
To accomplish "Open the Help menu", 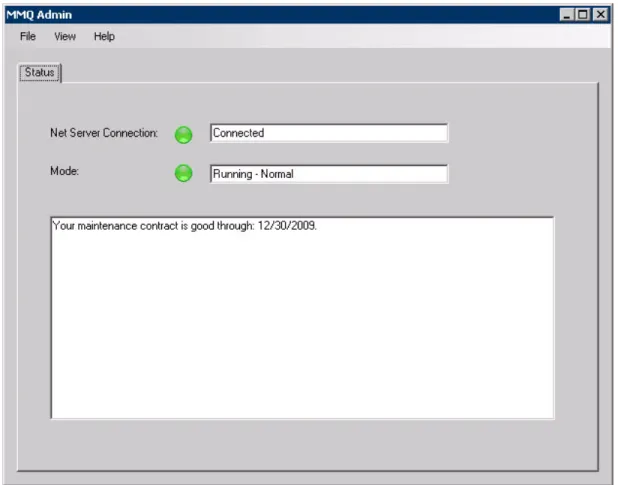I will click(104, 36).
